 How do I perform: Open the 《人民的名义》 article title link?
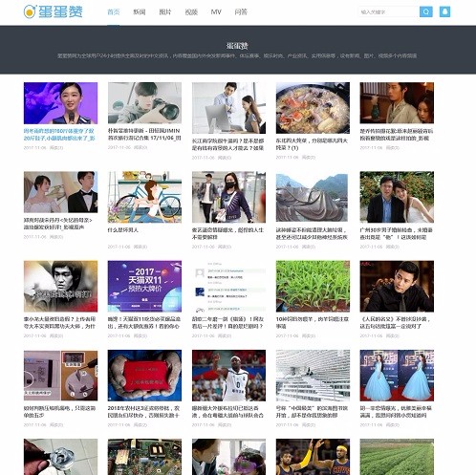pyautogui.click(x=395, y=322)
